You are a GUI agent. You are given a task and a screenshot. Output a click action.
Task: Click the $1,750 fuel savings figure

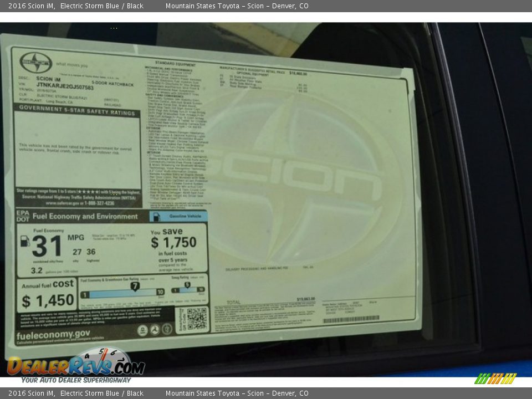point(173,242)
